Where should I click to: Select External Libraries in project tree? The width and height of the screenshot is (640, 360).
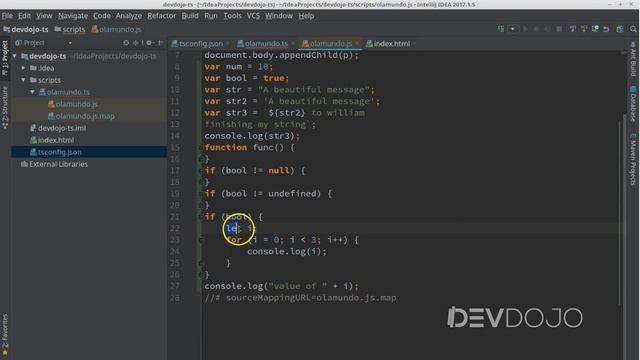tap(54, 164)
